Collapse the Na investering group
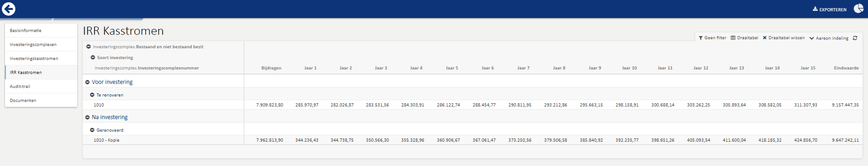 87,117
